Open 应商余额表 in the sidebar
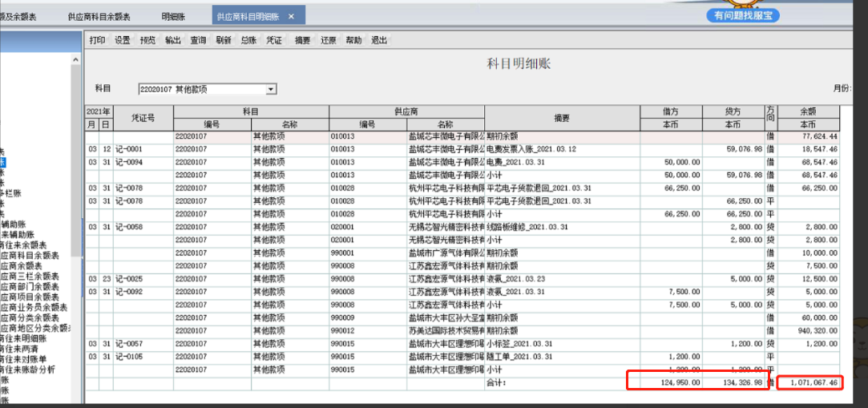Image resolution: width=868 pixels, height=408 pixels. click(22, 266)
